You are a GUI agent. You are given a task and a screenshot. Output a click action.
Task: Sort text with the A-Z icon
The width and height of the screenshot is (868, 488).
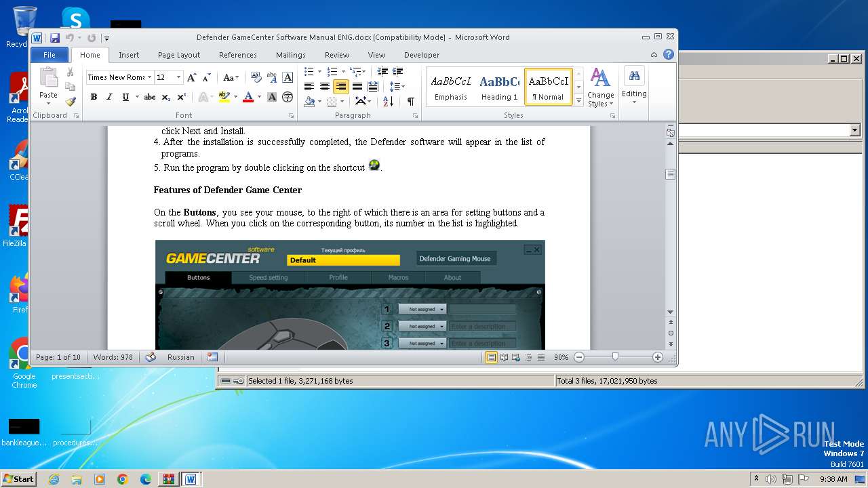pyautogui.click(x=388, y=102)
